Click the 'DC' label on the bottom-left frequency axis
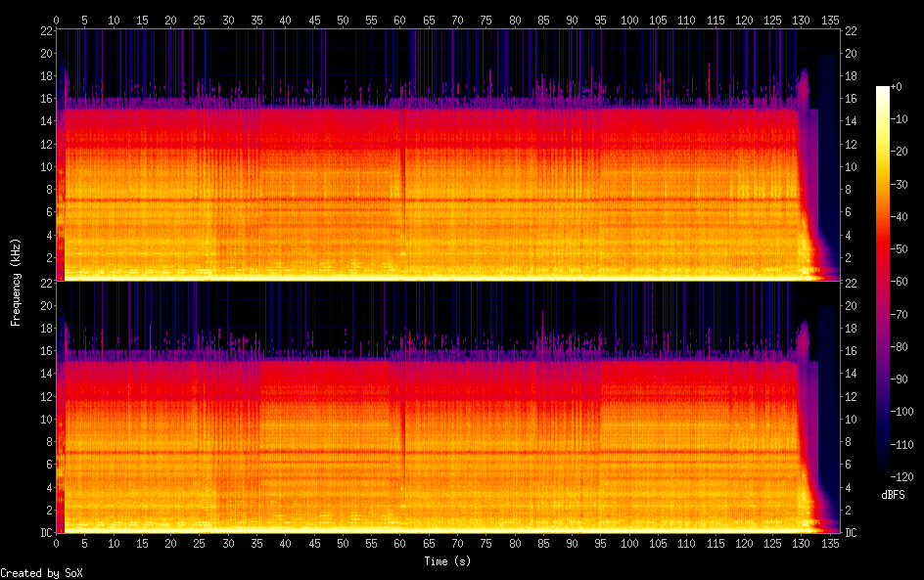 pos(45,533)
